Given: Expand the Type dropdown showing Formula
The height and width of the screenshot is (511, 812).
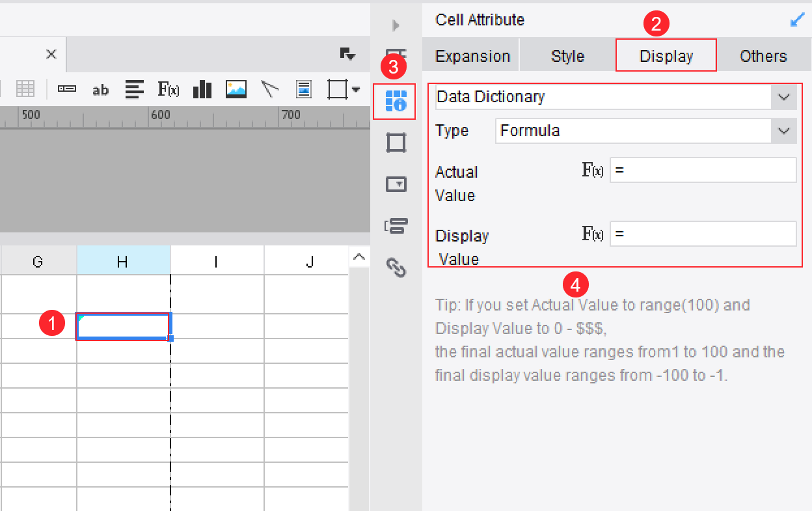Looking at the screenshot, I should click(x=783, y=131).
